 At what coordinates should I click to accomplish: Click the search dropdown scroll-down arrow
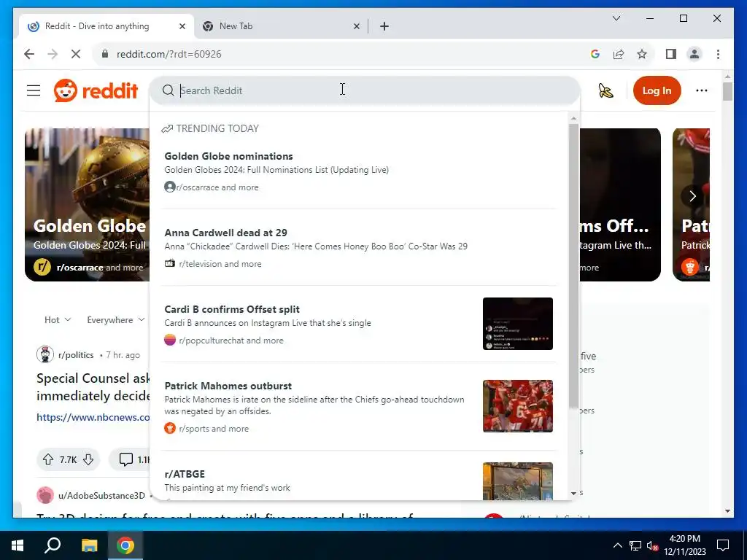[573, 494]
